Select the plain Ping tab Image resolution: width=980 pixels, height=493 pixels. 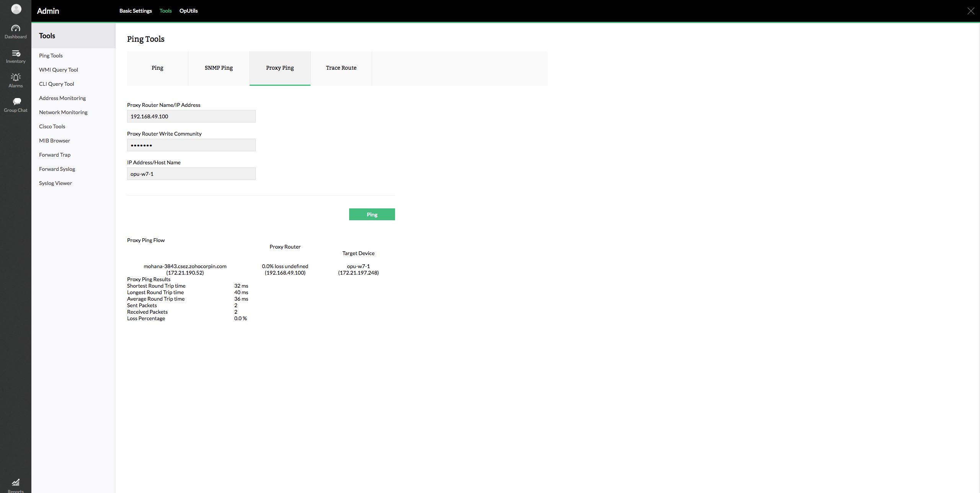point(157,68)
